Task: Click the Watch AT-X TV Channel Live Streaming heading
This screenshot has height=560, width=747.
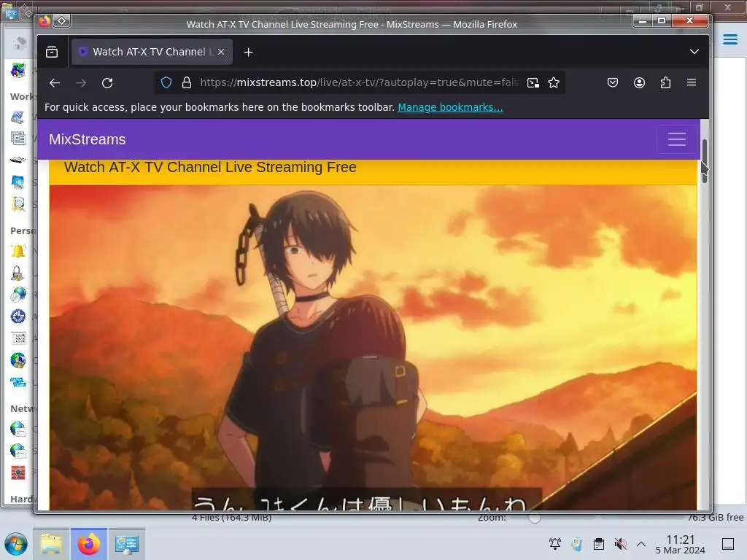Action: point(210,167)
